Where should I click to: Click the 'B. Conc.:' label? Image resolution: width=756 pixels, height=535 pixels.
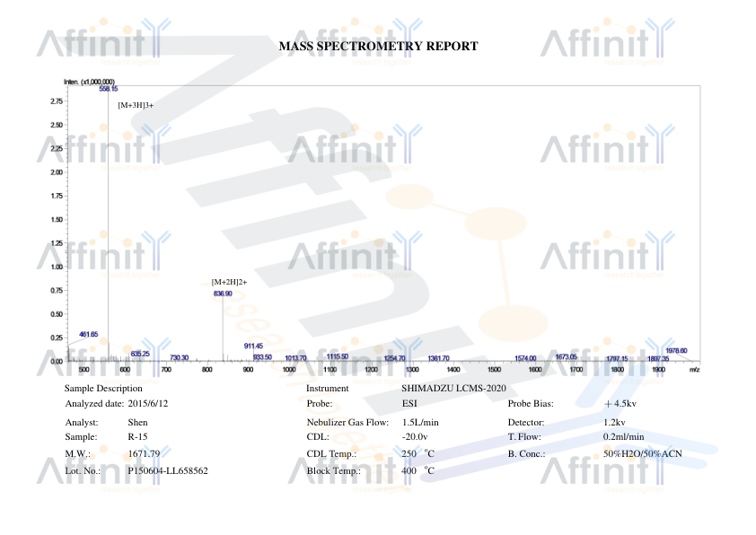pyautogui.click(x=526, y=454)
